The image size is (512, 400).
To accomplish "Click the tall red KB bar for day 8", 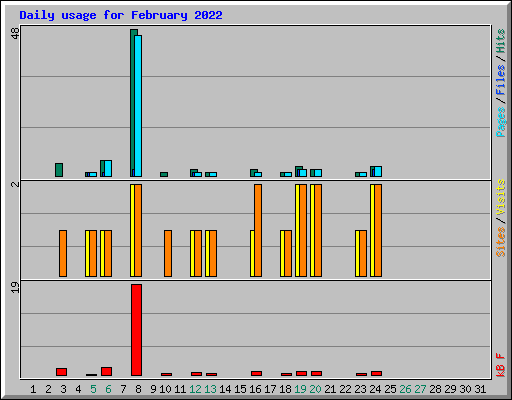I will [136, 330].
